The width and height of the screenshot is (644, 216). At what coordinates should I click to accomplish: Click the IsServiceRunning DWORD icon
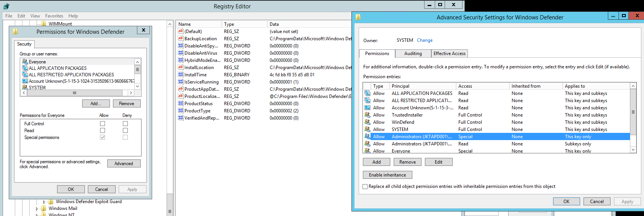(181, 82)
